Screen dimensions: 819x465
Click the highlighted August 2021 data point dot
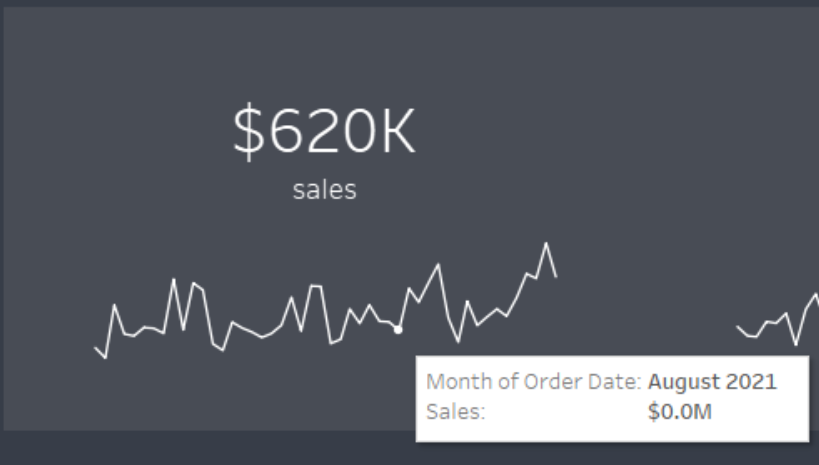(398, 330)
